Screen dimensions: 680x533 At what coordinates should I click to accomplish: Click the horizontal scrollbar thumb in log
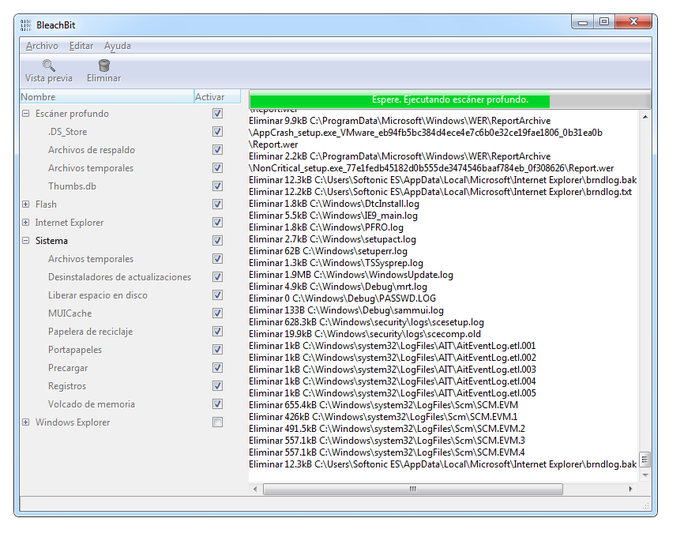pos(413,489)
